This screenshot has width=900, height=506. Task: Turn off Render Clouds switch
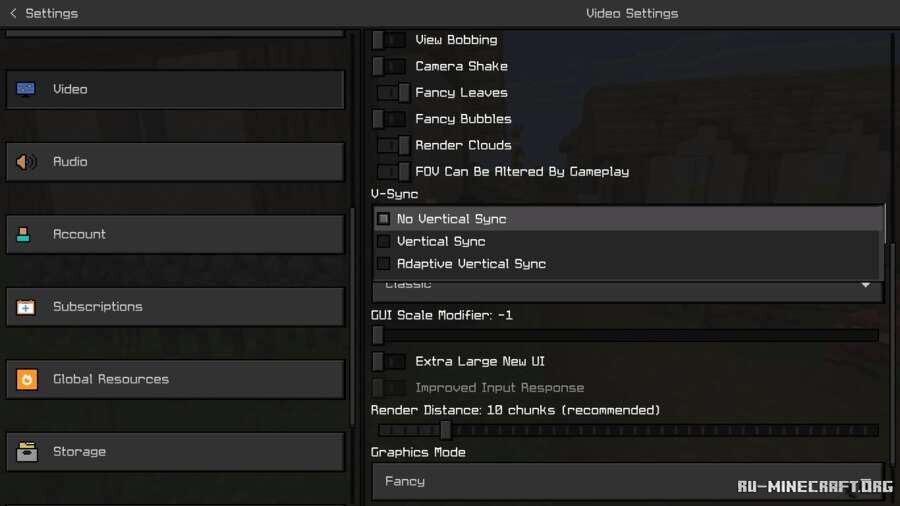[x=394, y=146]
